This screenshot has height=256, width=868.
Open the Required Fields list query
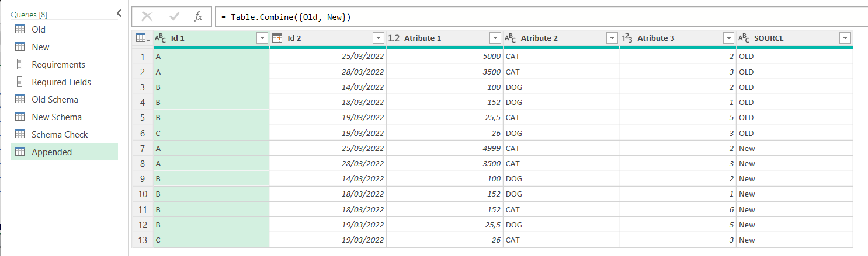pos(61,82)
